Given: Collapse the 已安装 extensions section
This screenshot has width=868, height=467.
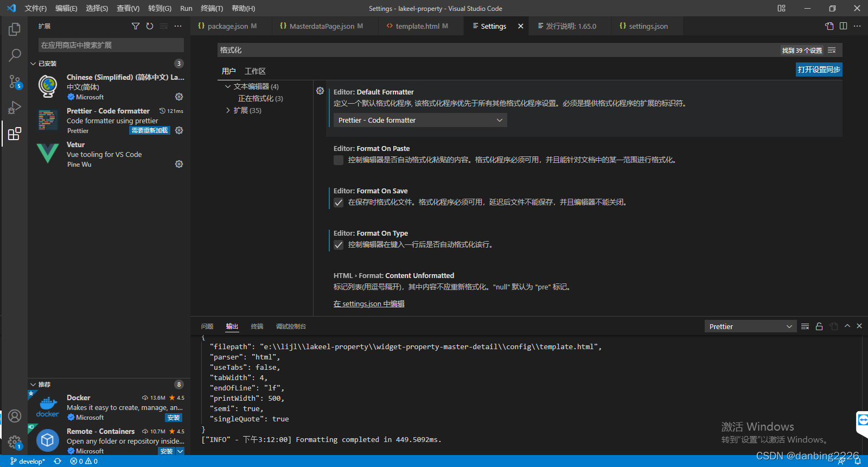Looking at the screenshot, I should pyautogui.click(x=33, y=64).
